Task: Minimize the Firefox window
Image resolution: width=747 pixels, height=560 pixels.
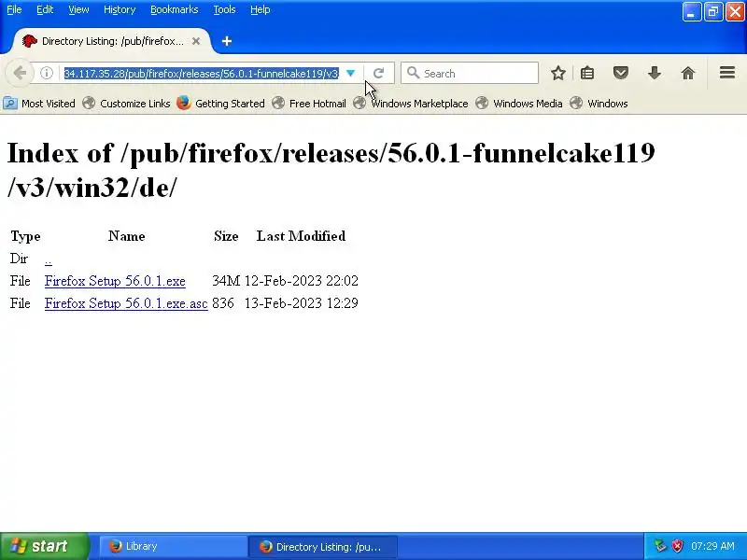Action: coord(691,12)
